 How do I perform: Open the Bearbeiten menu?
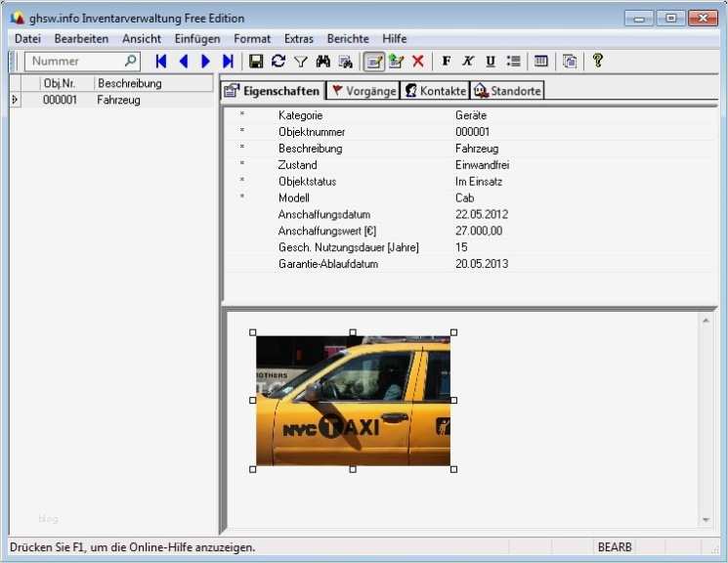pos(81,39)
